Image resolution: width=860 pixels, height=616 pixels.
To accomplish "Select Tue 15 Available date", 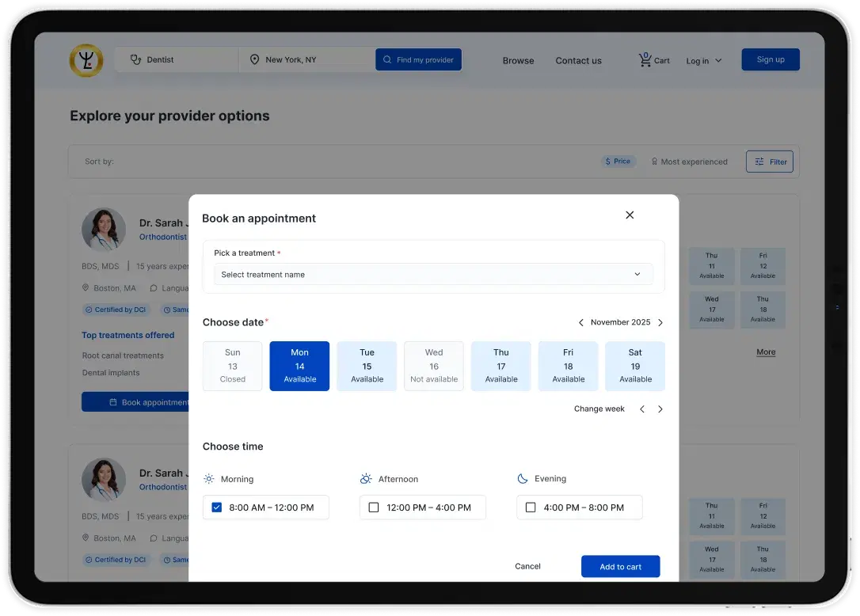I will [x=367, y=366].
